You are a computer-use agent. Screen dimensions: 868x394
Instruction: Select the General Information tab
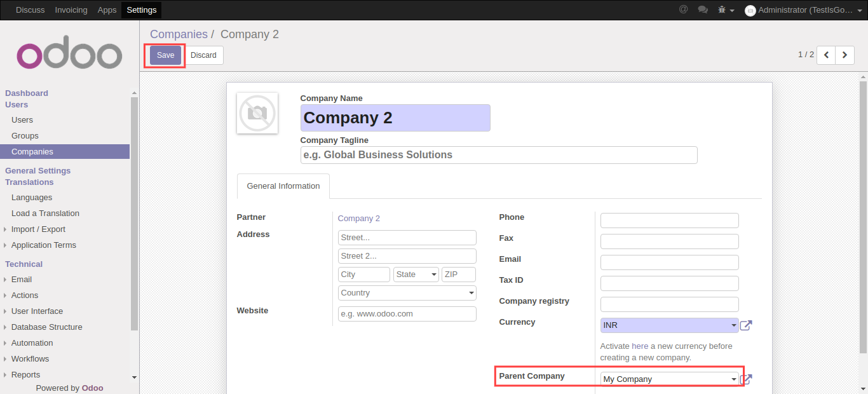[283, 186]
